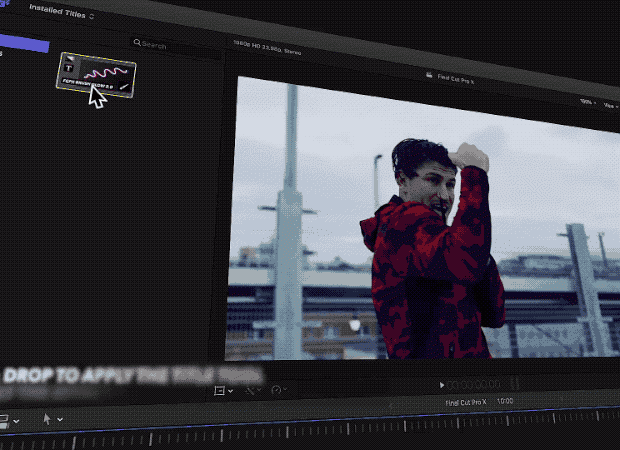
Task: Click the 10:00 project duration text
Action: point(505,401)
